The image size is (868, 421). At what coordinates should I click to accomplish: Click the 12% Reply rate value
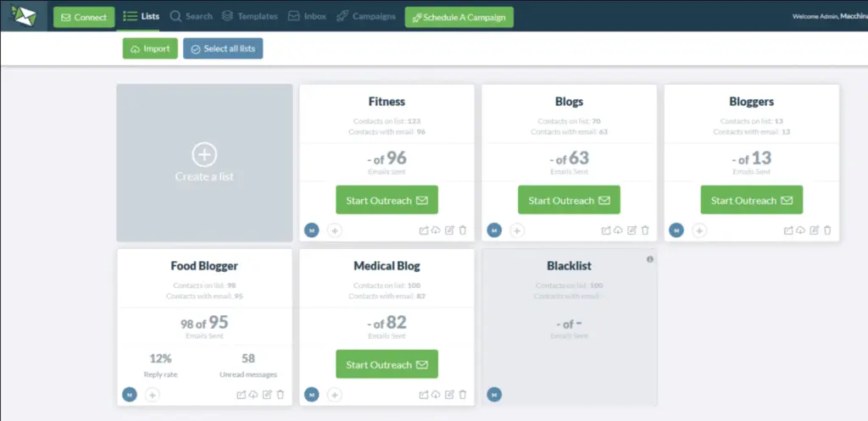[160, 358]
